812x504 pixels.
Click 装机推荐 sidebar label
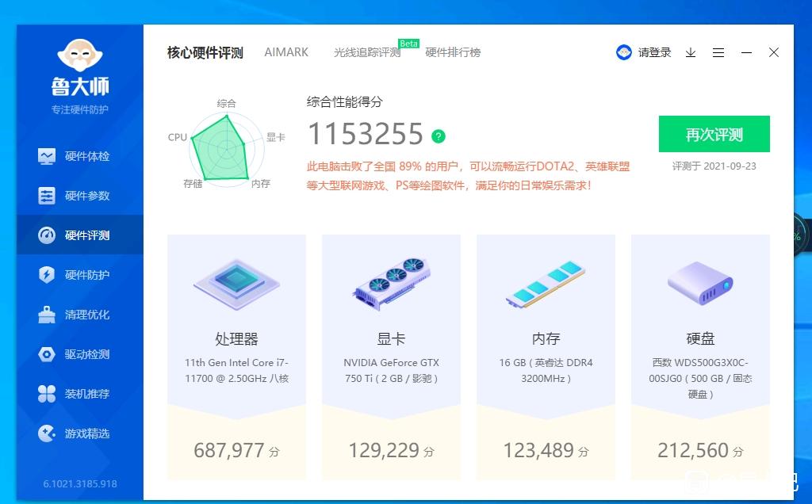87,394
